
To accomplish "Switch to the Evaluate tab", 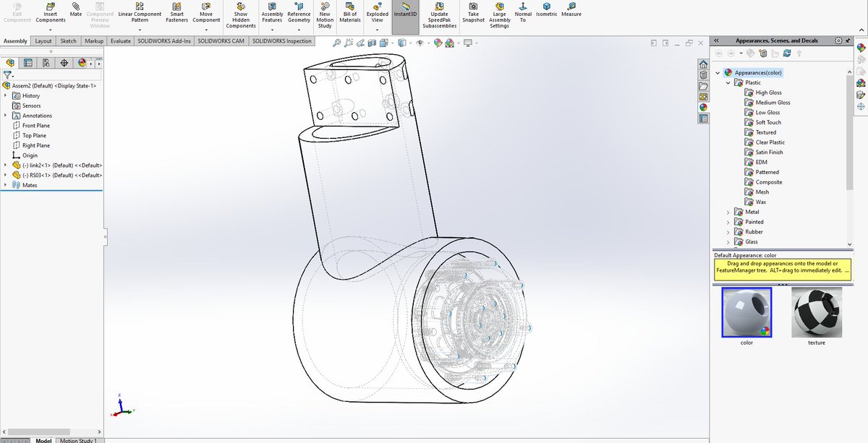I will [x=120, y=41].
